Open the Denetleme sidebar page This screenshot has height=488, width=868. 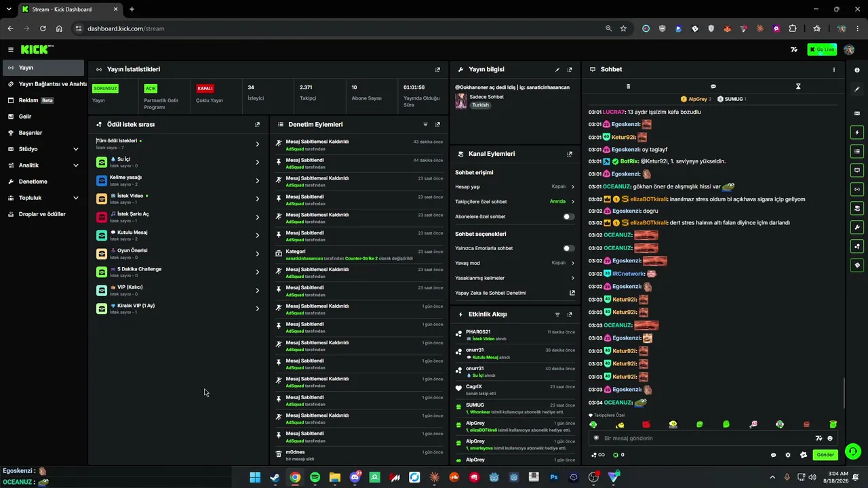(x=43, y=182)
